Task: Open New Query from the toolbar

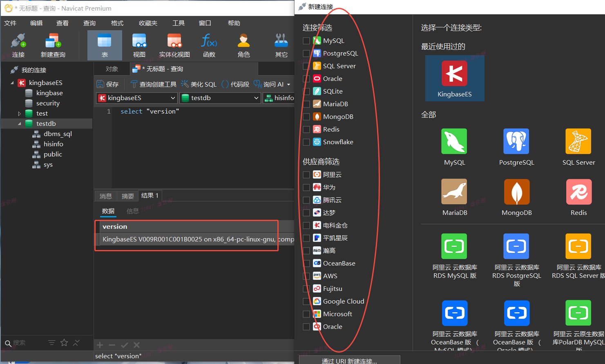Action: (53, 45)
